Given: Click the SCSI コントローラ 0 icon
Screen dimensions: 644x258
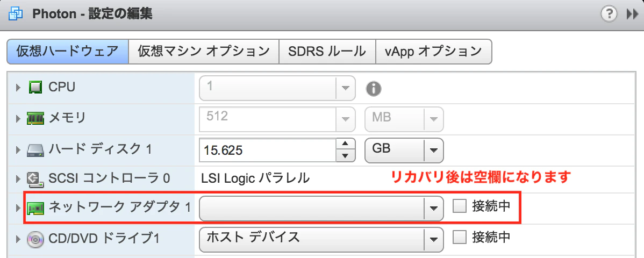Looking at the screenshot, I should point(35,179).
